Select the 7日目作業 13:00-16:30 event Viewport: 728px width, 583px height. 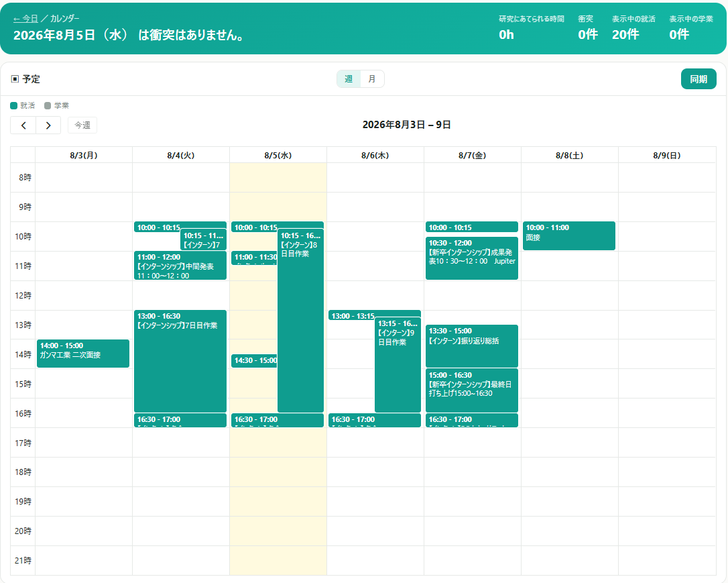coord(180,361)
